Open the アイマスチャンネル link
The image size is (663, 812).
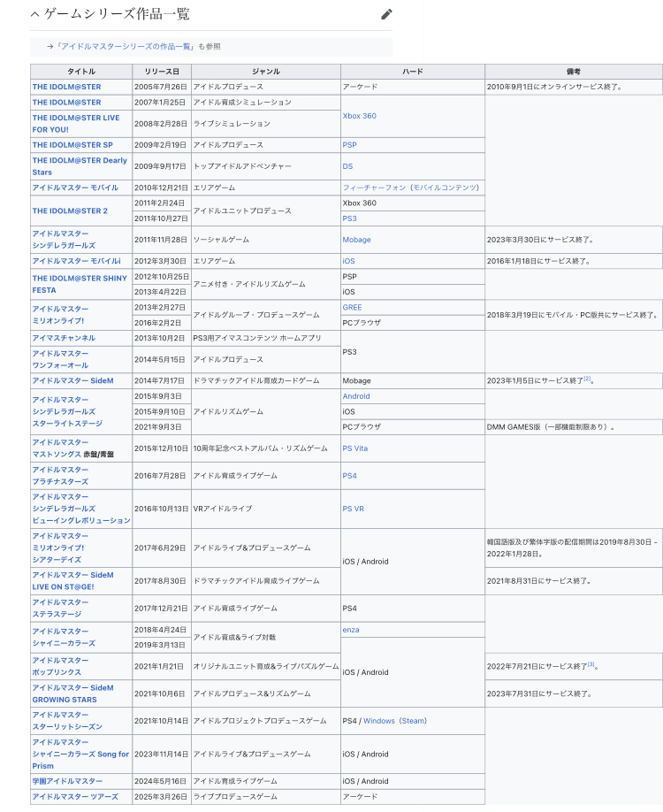click(64, 338)
